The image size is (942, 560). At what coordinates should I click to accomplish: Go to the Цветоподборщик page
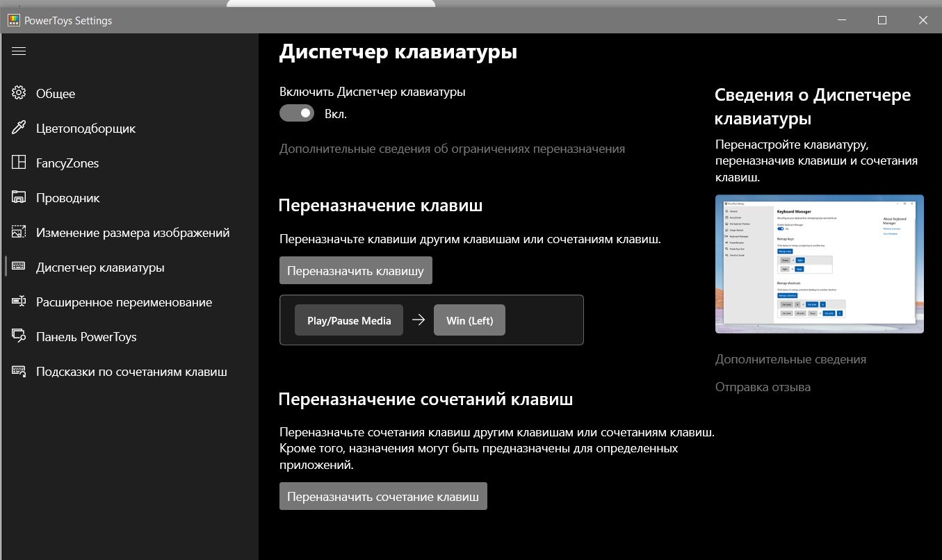click(129, 128)
